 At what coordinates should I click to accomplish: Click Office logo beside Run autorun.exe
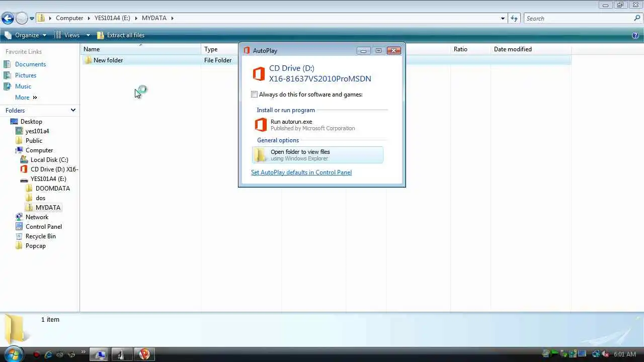[x=261, y=125]
